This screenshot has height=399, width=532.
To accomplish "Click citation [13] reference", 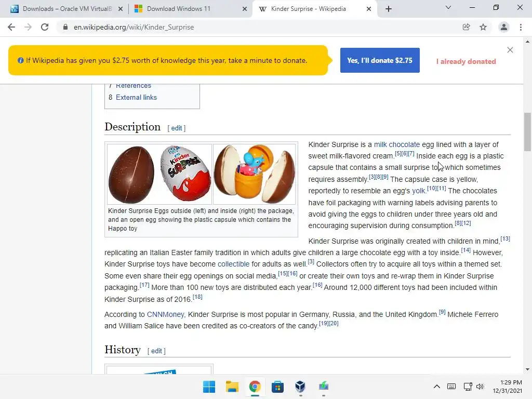I will click(505, 238).
